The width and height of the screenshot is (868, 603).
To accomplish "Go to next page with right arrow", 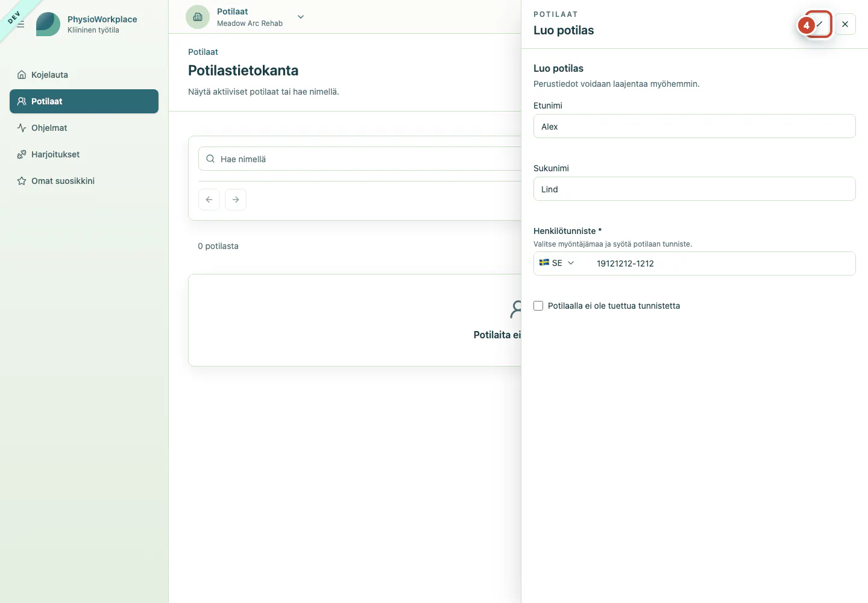I will tap(236, 200).
